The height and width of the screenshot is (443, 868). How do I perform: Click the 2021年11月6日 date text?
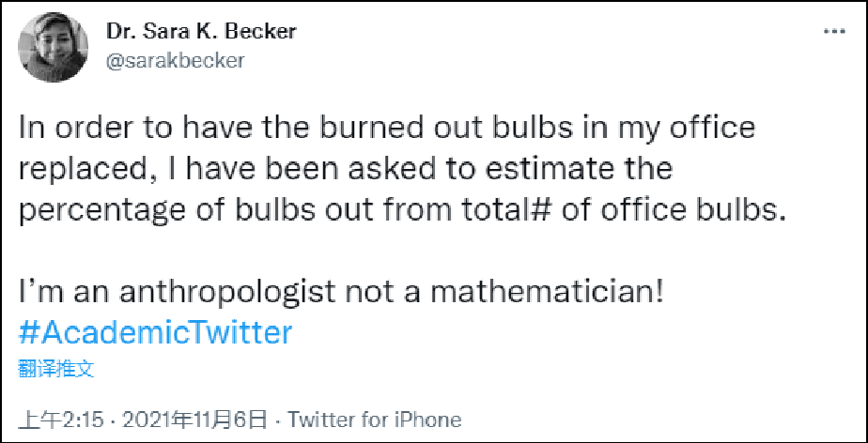tap(200, 420)
